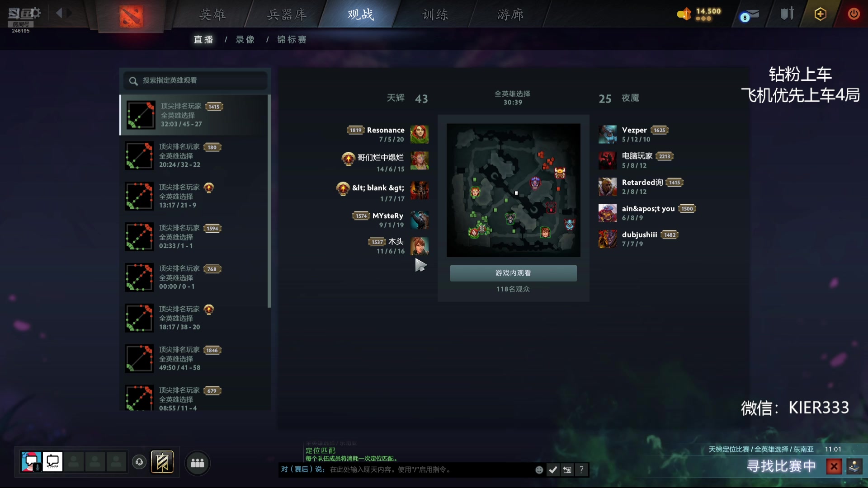Image resolution: width=868 pixels, height=488 pixels.
Task: Open the Dota Plus hexagon icon
Action: click(x=820, y=14)
